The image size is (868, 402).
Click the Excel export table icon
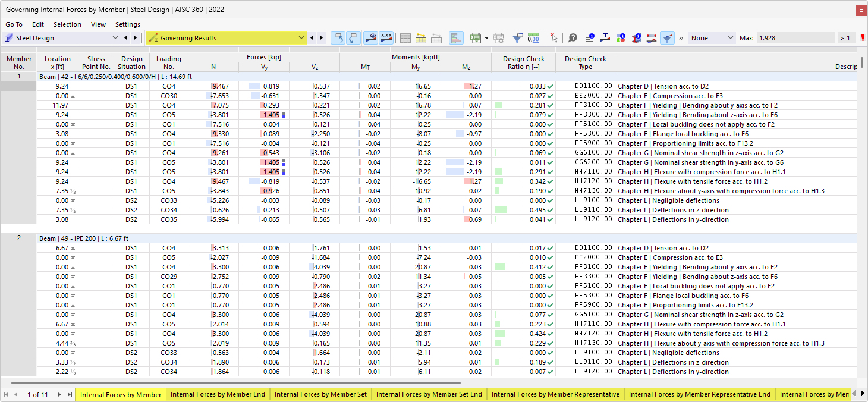pyautogui.click(x=476, y=38)
